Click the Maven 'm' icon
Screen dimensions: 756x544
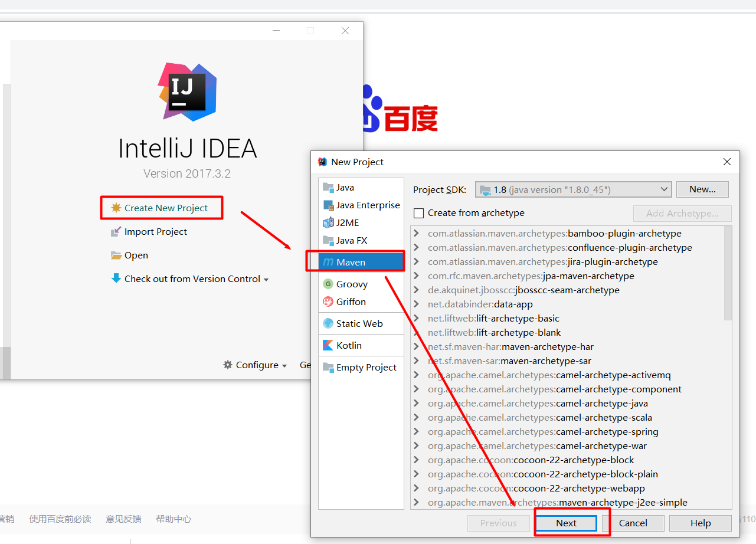[328, 263]
